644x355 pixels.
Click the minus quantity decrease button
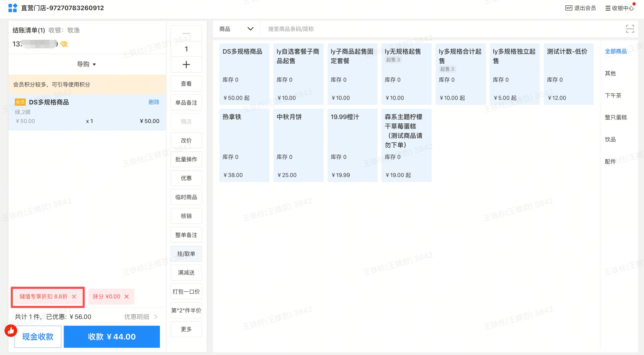[186, 33]
